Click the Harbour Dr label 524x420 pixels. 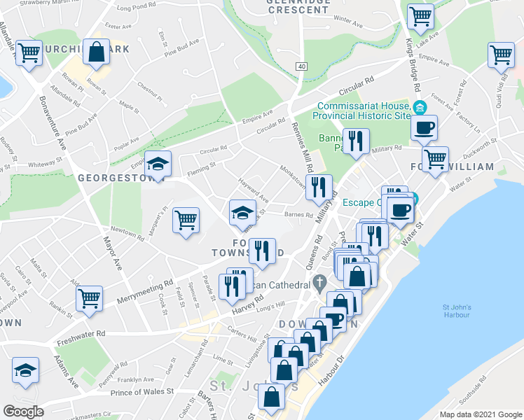(x=331, y=370)
